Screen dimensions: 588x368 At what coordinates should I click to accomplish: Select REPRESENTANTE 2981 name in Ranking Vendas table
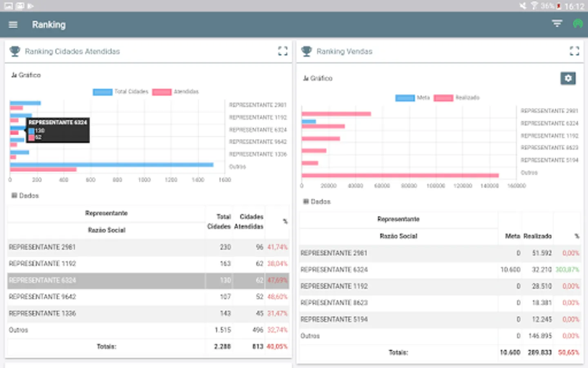point(334,253)
